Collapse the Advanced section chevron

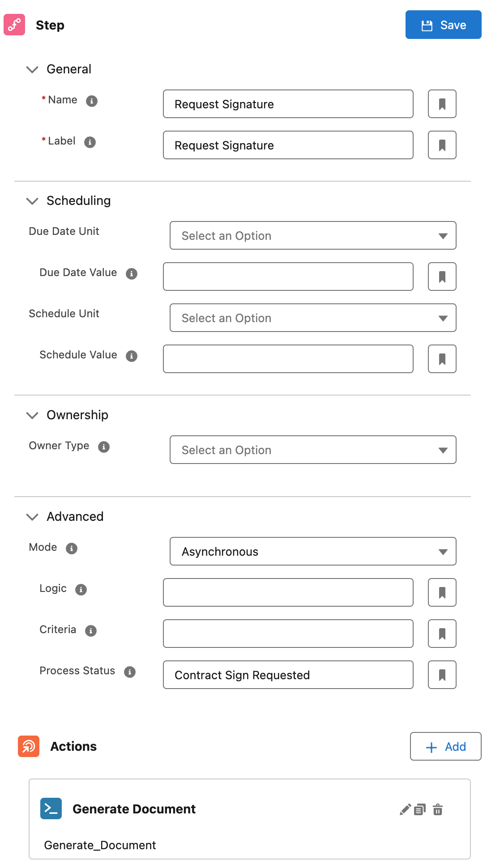[x=32, y=517]
